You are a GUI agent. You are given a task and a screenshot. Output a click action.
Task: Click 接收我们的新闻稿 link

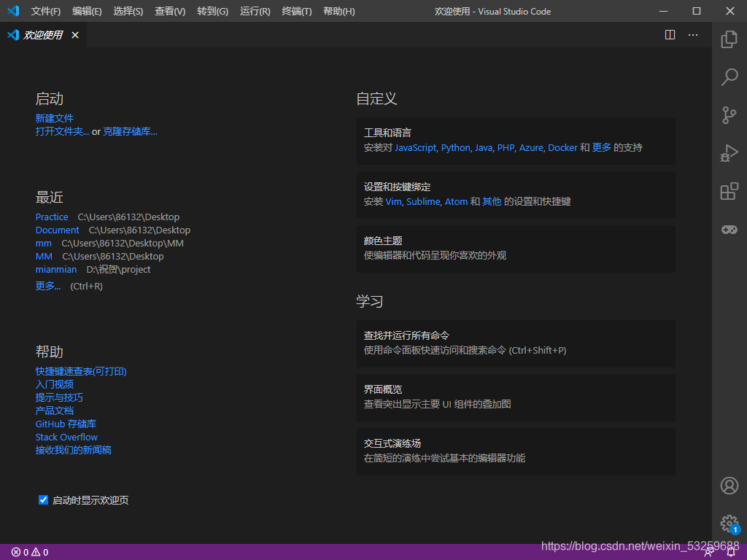[x=74, y=450]
